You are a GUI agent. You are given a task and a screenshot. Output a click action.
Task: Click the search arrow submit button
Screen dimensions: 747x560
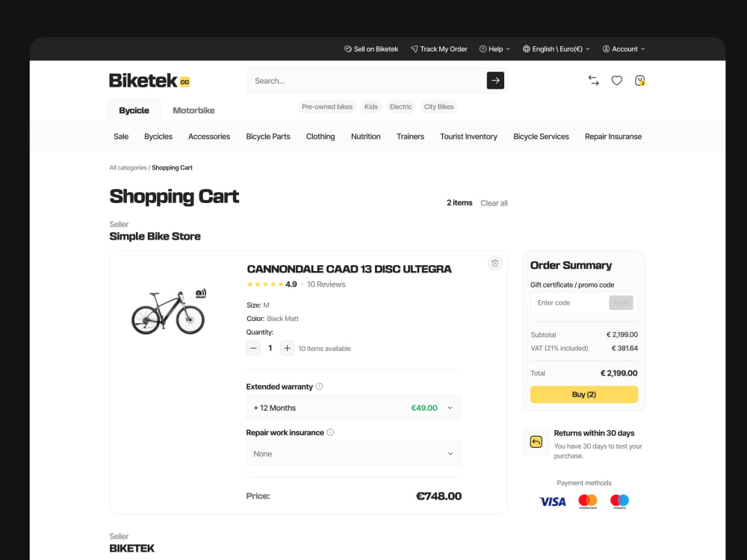495,81
